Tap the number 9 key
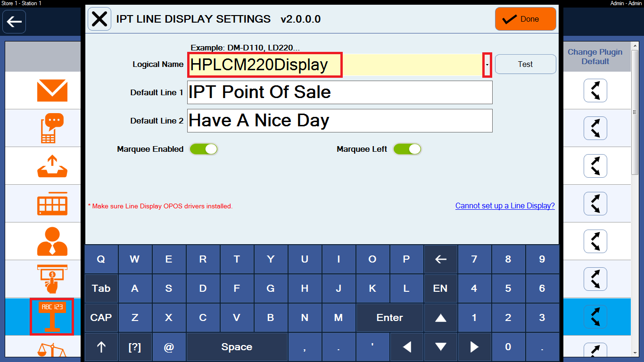Viewport: 644px width, 362px height. point(542,259)
